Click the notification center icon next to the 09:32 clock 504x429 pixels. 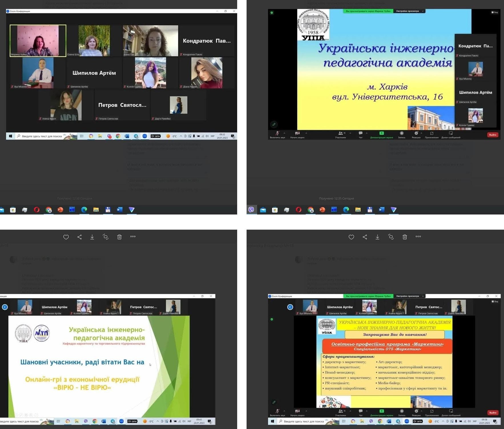tap(233, 136)
